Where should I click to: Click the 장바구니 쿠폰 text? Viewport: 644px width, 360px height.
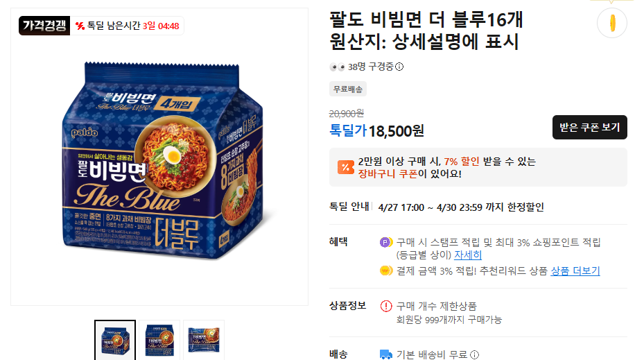point(388,173)
